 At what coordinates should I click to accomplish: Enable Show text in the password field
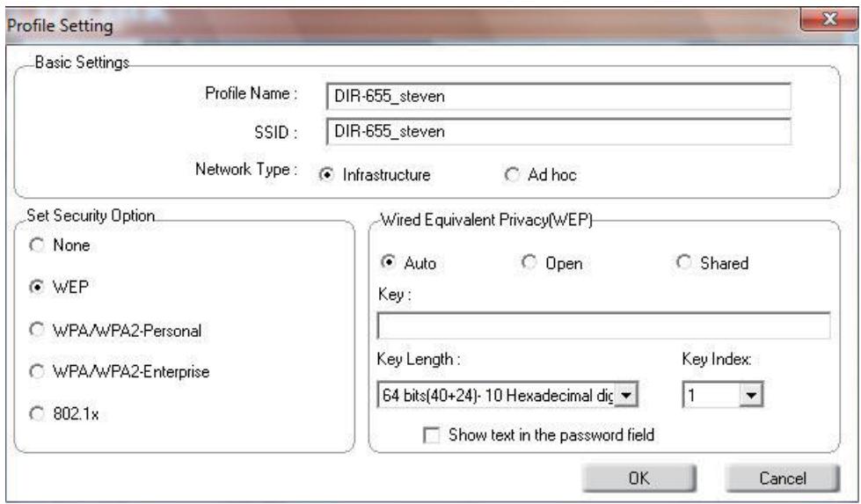(x=432, y=435)
